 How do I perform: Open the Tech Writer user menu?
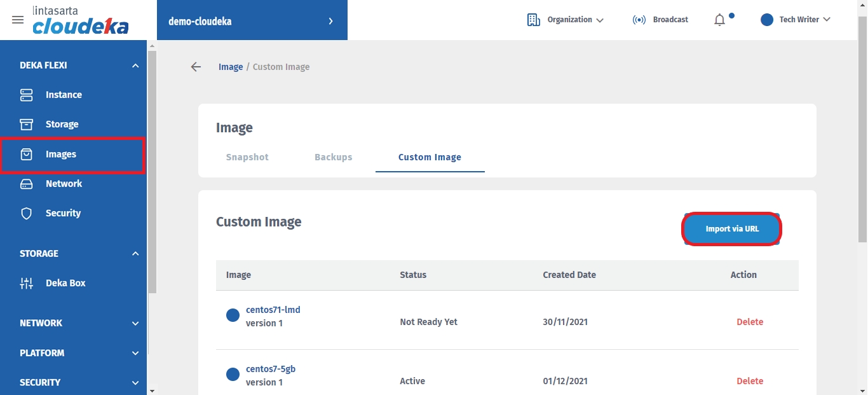tap(796, 20)
